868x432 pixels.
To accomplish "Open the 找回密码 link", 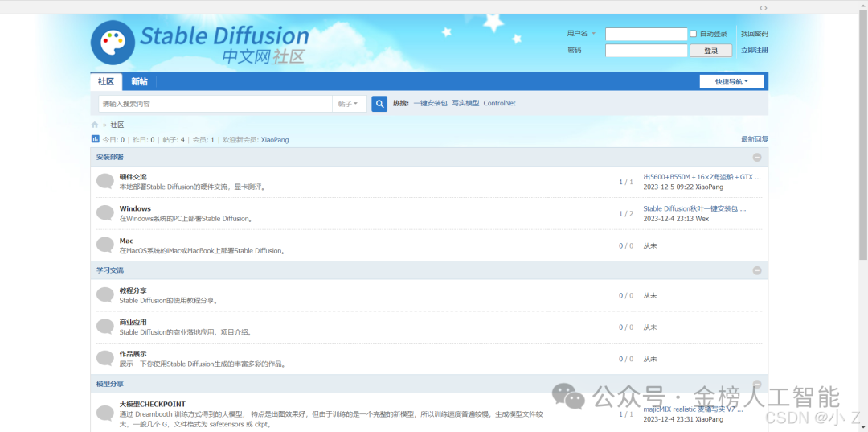I will [x=755, y=34].
